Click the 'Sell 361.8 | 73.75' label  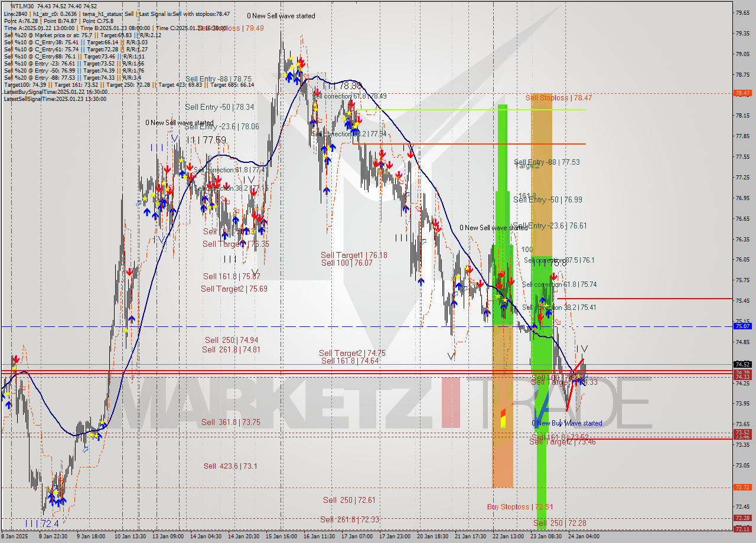tap(231, 422)
